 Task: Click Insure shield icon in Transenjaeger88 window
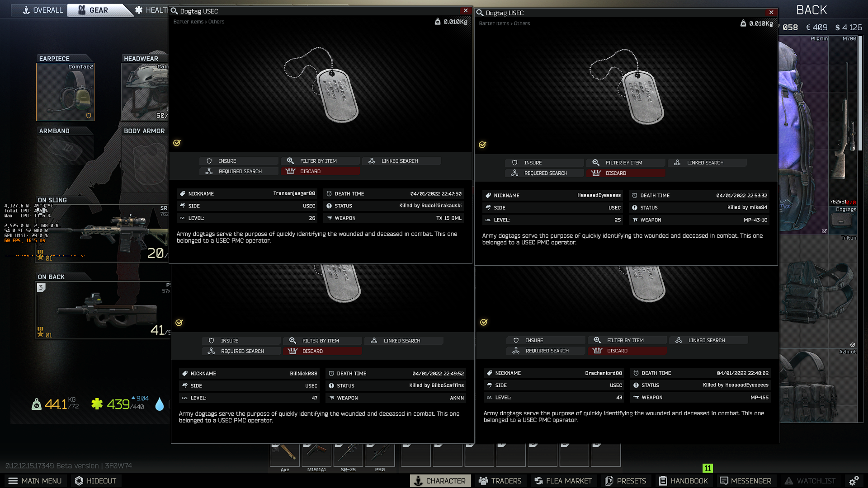click(209, 161)
